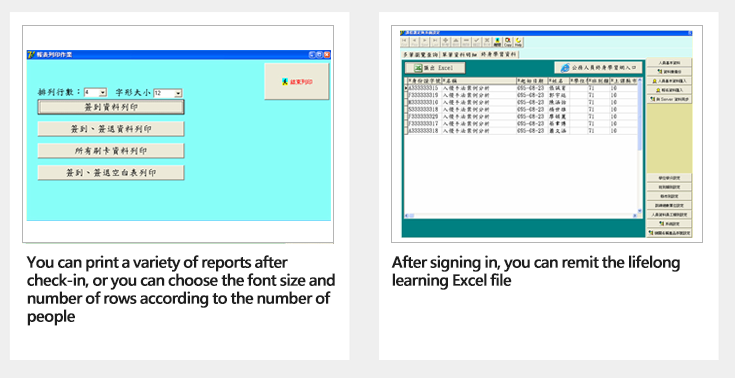Select the row with ID F333333319

coord(521,95)
